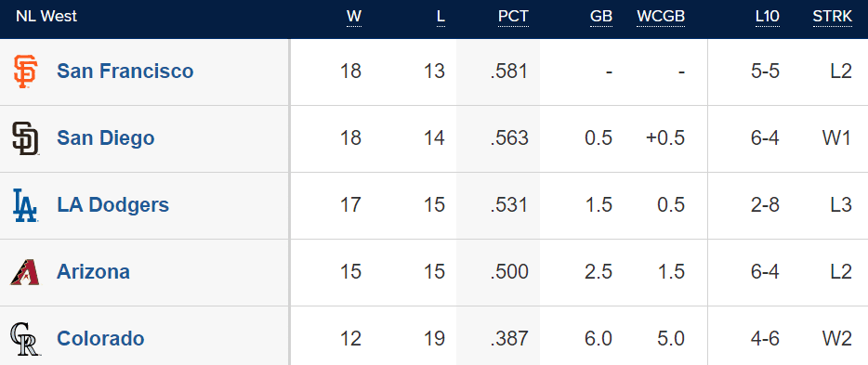Click Colorado's W2 streak cell
Viewport: 868px width, 365px height.
(837, 338)
